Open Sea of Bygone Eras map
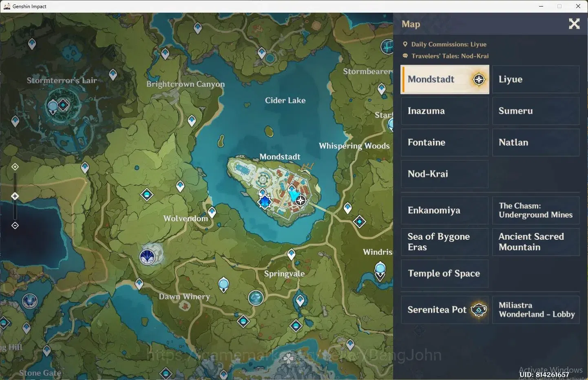Viewport: 588px width, 380px height. pos(444,242)
